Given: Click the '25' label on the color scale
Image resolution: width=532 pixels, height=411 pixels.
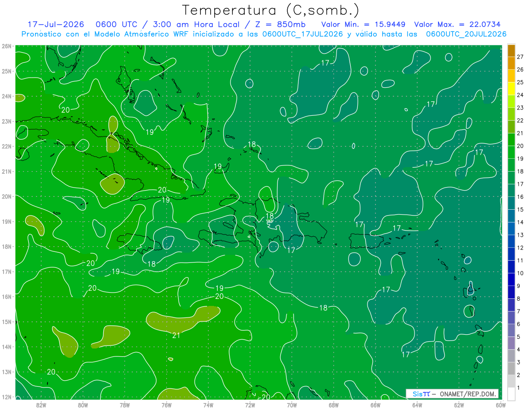Looking at the screenshot, I should tap(520, 82).
